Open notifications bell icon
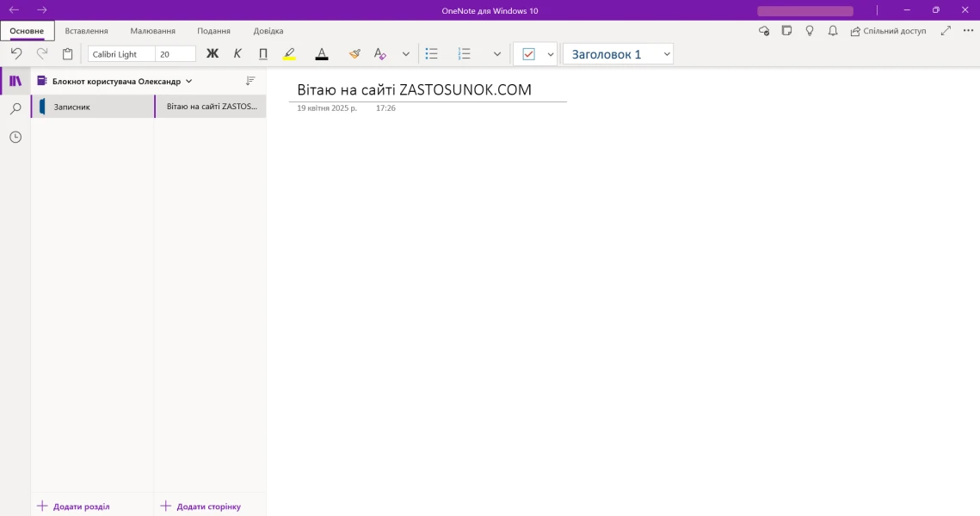This screenshot has height=516, width=980. click(x=832, y=31)
